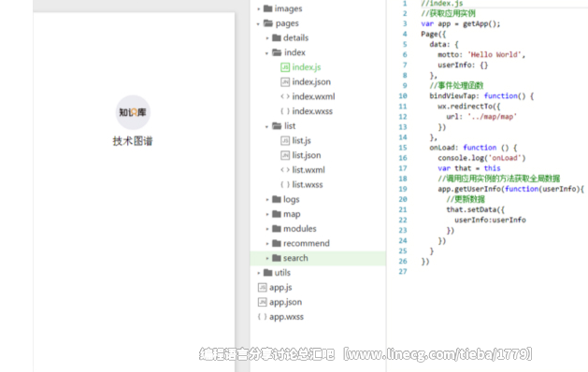This screenshot has height=372, width=588.
Task: Collapse the list folder arrow
Action: point(267,127)
